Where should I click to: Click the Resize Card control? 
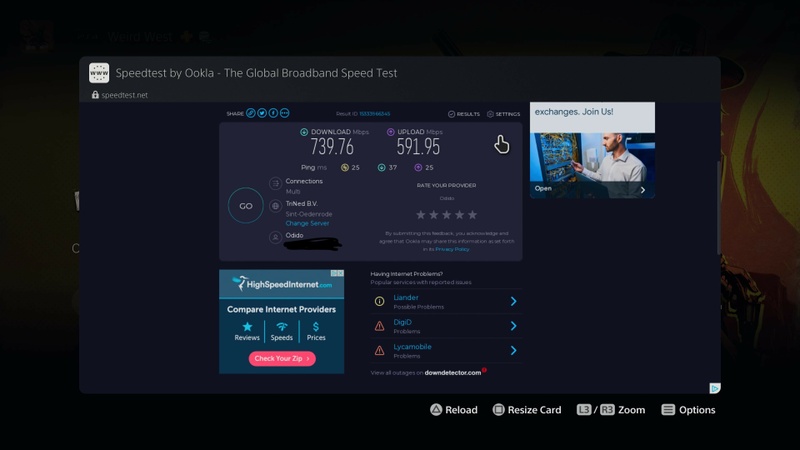point(527,410)
